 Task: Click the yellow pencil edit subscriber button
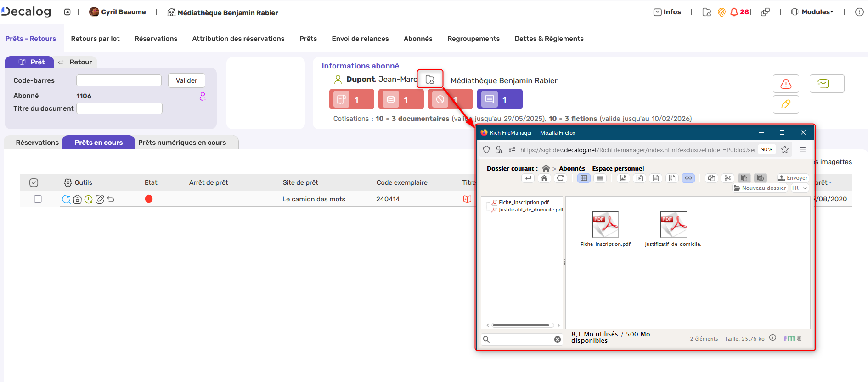point(786,104)
